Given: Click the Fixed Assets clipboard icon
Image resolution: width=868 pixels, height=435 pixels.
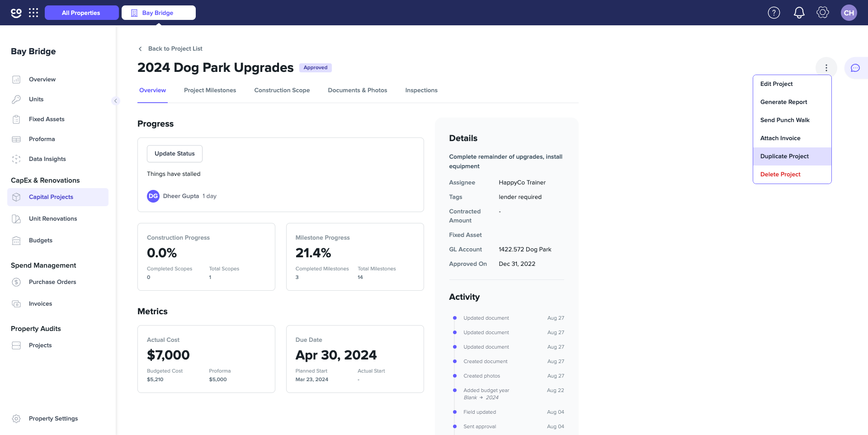Looking at the screenshot, I should pos(16,119).
